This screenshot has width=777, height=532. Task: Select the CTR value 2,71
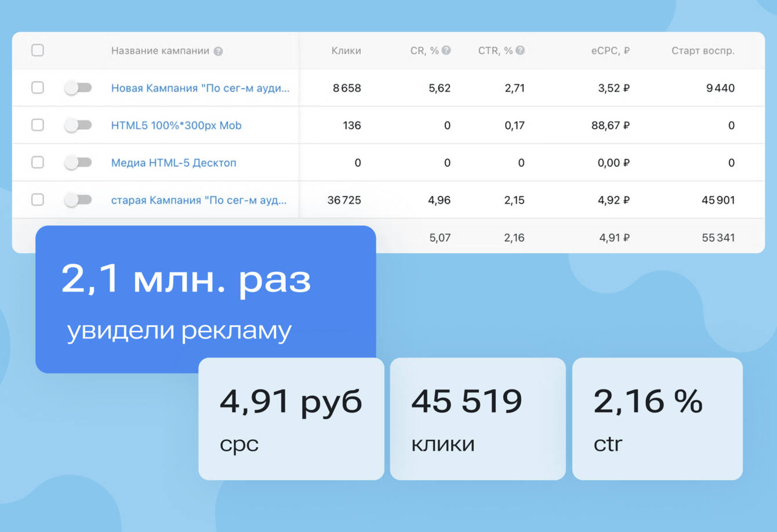(x=514, y=88)
